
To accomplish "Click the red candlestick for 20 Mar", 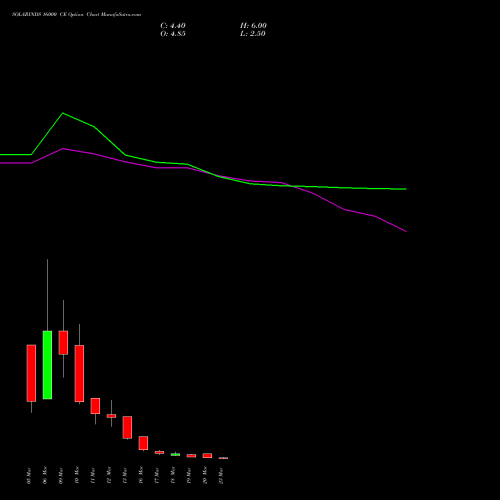I will 207,455.
